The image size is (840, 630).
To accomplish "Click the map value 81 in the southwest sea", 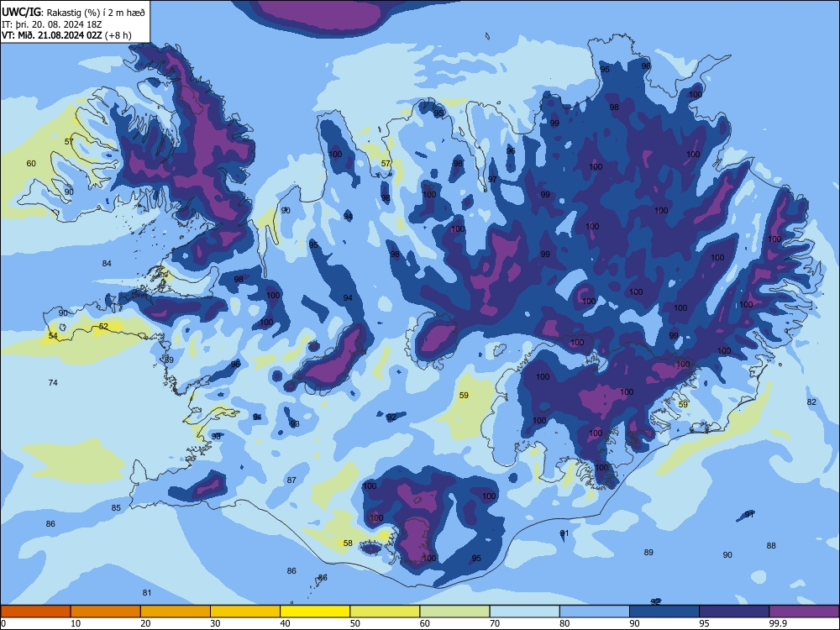I will 147,592.
